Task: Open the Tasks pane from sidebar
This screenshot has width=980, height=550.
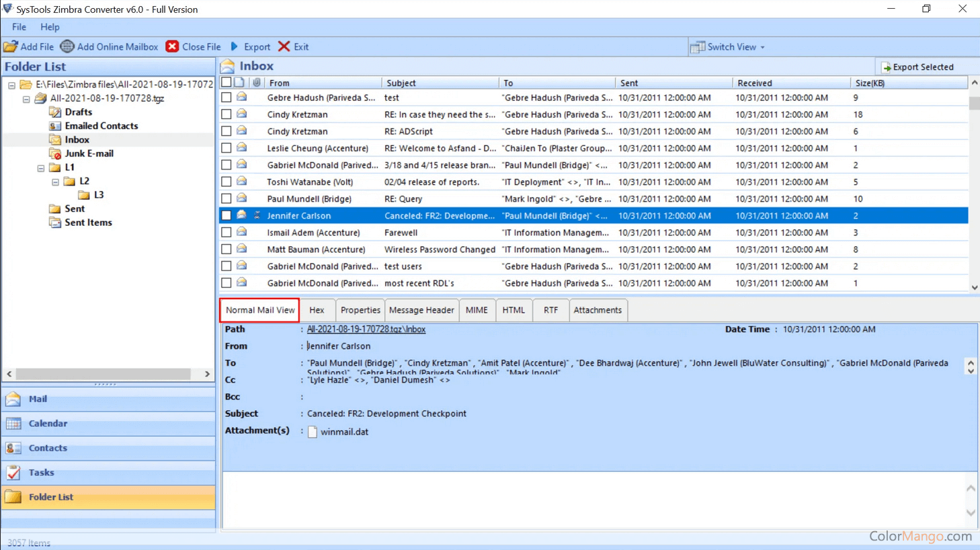Action: 41,473
